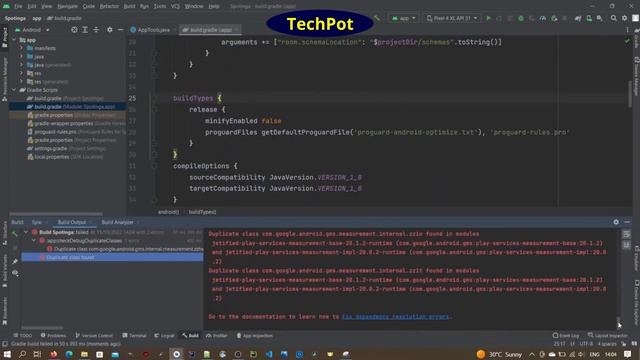640x360 pixels.
Task: Click Expand All icon in Project panel
Action: [85, 30]
